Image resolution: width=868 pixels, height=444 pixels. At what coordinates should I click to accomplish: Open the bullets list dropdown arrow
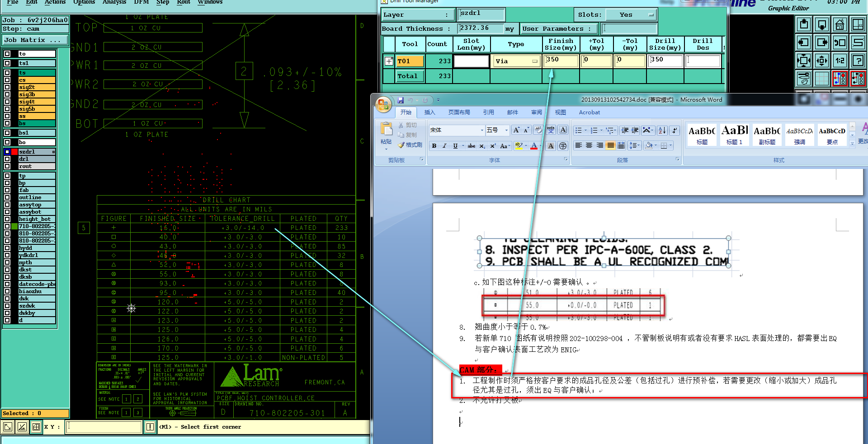[x=586, y=131]
